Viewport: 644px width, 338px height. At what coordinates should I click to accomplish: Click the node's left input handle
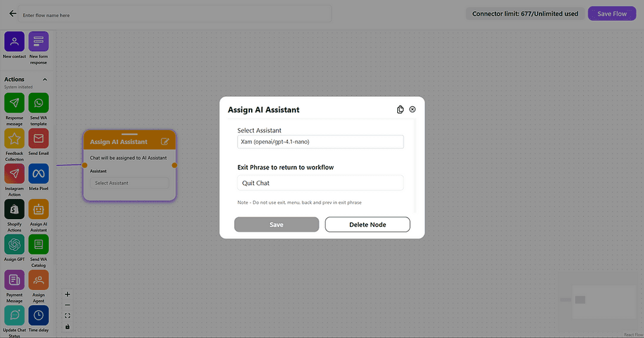[85, 166]
